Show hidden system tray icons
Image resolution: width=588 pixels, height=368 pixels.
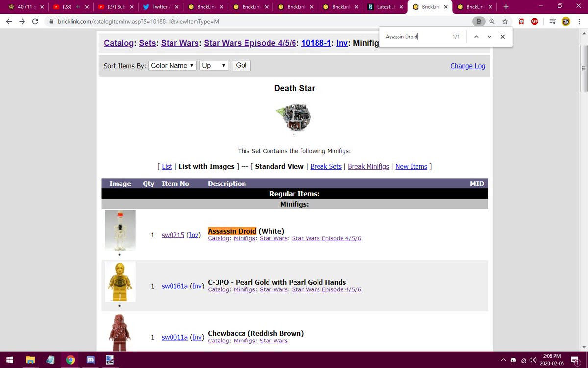tap(503, 360)
